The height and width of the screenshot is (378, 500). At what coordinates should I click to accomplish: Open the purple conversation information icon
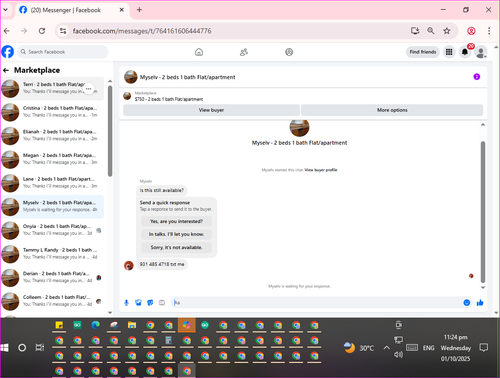click(477, 77)
